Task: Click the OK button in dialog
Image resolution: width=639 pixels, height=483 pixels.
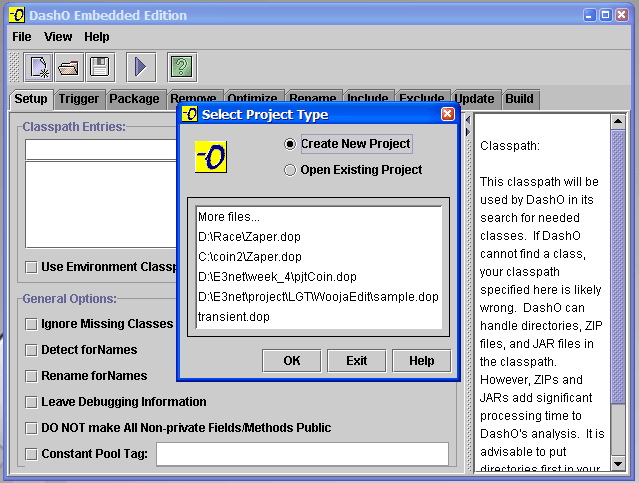Action: pyautogui.click(x=292, y=361)
